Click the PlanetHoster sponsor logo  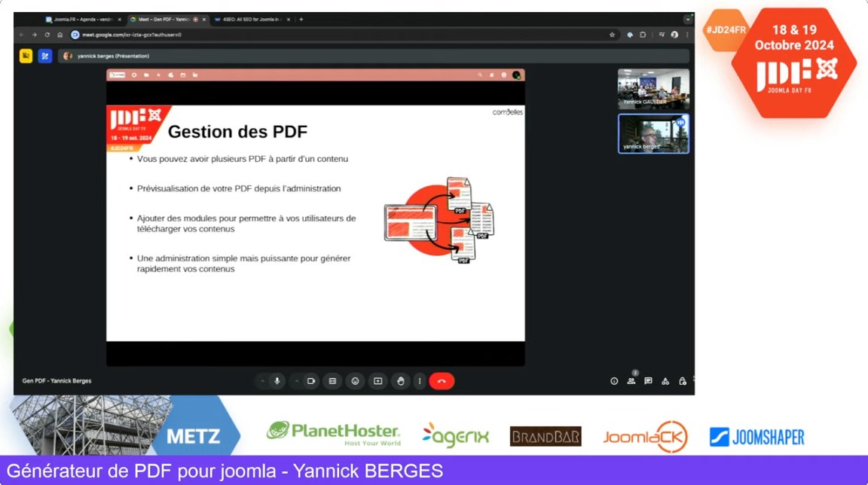click(x=333, y=434)
